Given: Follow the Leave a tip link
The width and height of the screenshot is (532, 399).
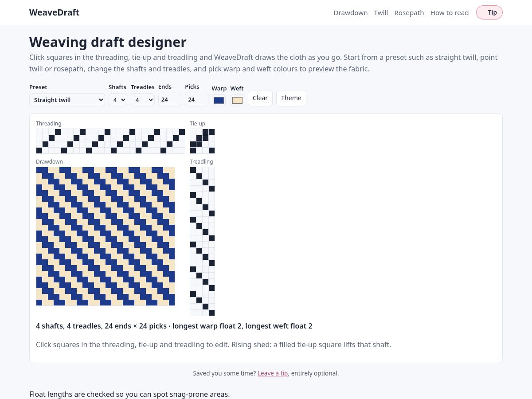Looking at the screenshot, I should click(273, 373).
